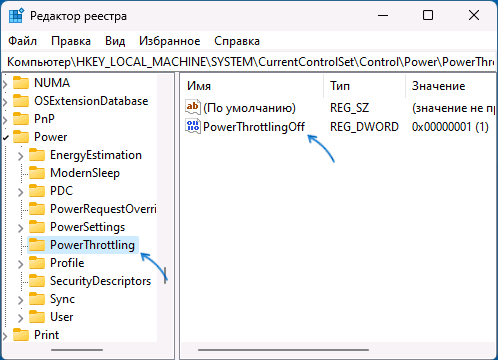Select the PowerRequestOverride tree label
This screenshot has height=360, width=498.
tap(103, 209)
